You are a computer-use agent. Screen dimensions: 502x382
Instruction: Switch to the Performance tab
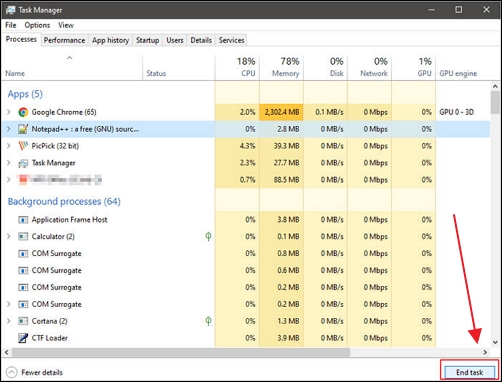pyautogui.click(x=64, y=40)
